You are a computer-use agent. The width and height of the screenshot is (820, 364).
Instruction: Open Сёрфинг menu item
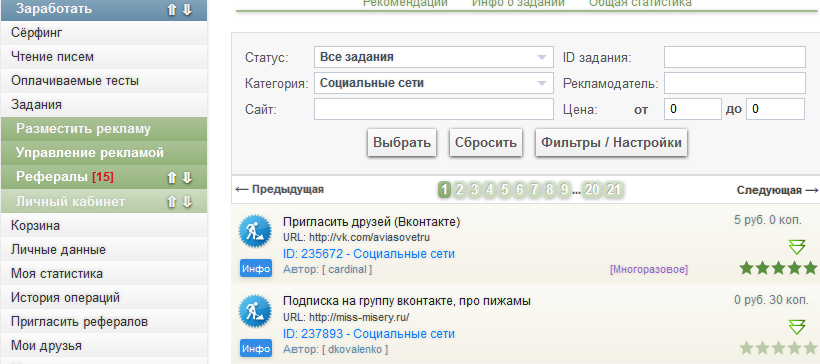(104, 33)
